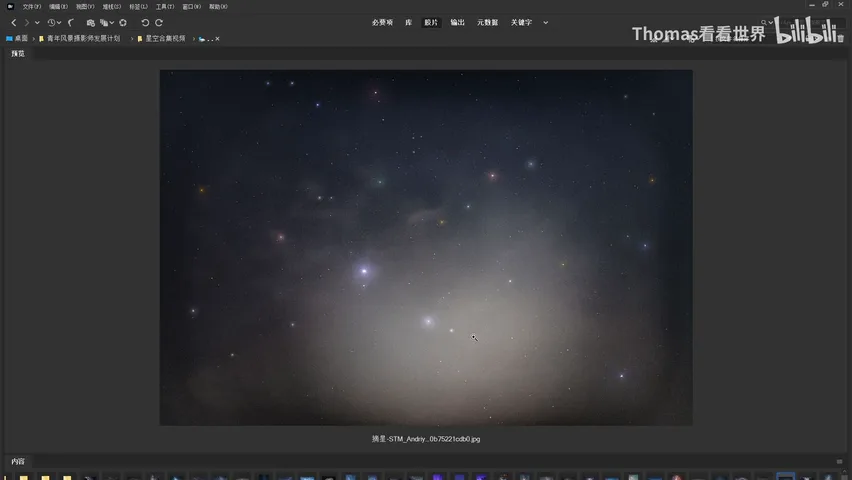
Task: Click the boomerang return-to-app icon
Action: pyautogui.click(x=71, y=23)
